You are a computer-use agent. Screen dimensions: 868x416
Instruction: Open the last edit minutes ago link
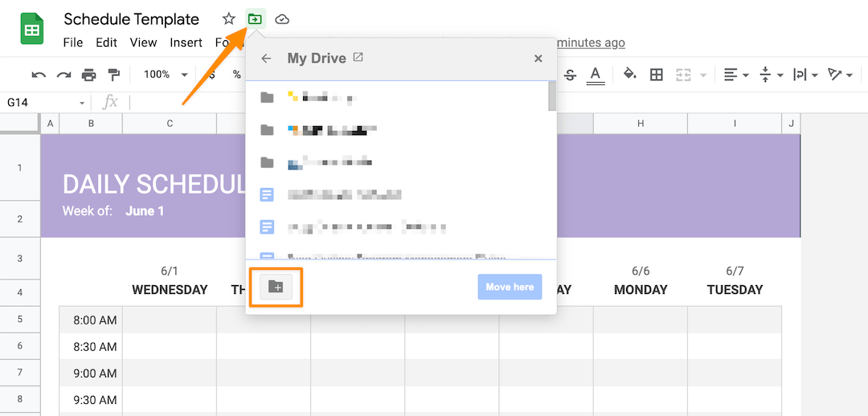coord(591,43)
